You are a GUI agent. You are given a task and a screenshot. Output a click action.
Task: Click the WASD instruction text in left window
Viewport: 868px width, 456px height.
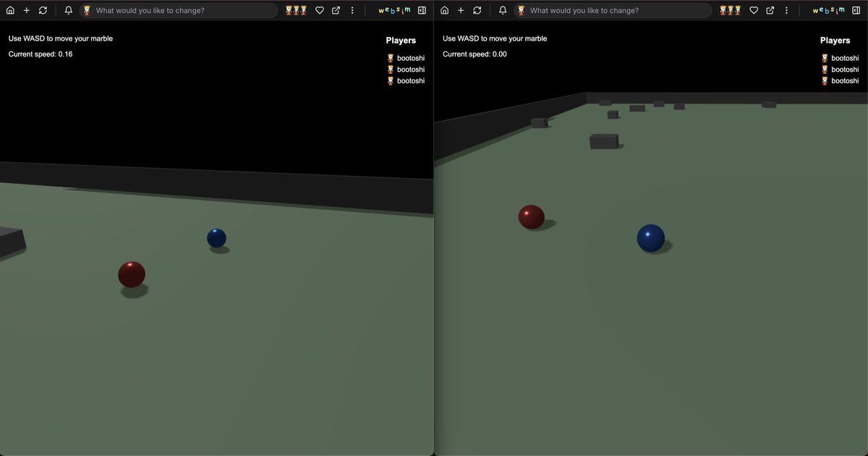point(61,38)
